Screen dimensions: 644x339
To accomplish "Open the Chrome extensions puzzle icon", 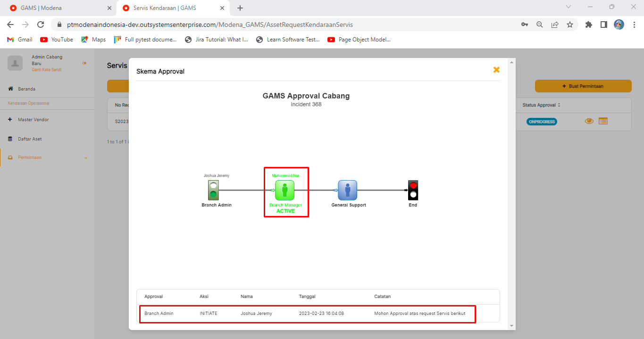I will (x=588, y=25).
